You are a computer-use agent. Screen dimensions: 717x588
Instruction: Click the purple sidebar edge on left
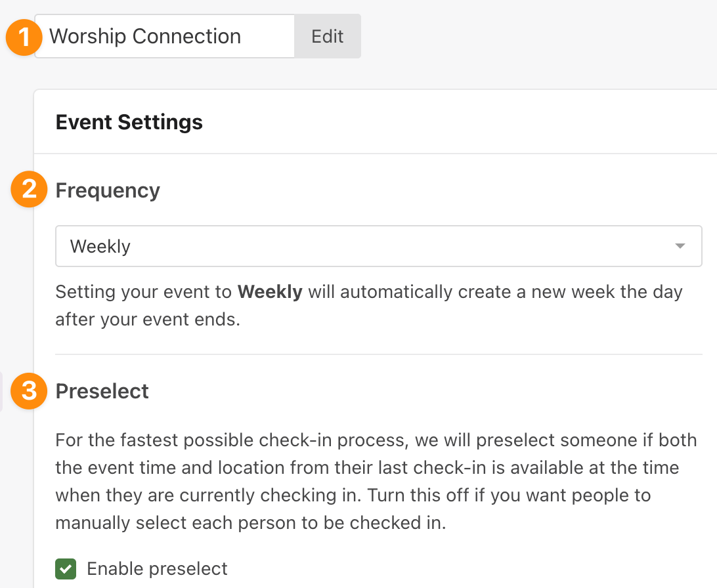coord(1,392)
